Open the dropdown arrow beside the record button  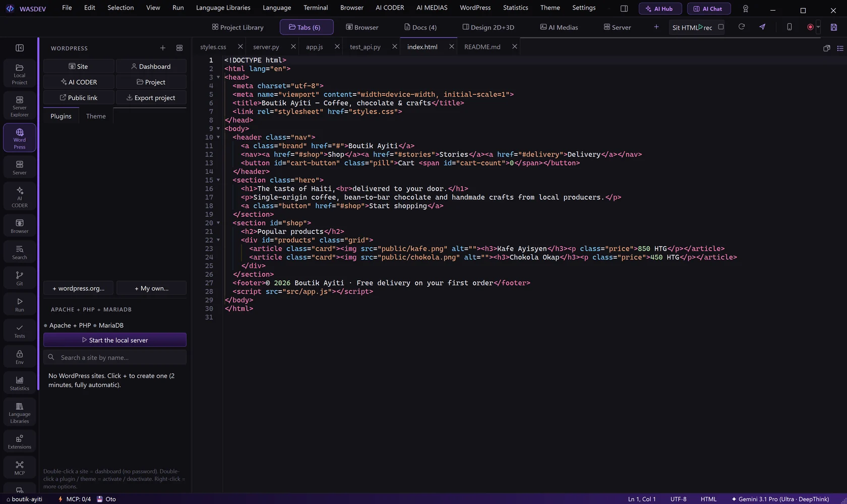tap(818, 27)
